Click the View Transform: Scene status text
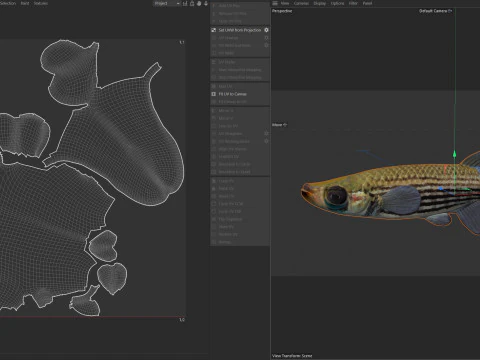 tap(292, 356)
